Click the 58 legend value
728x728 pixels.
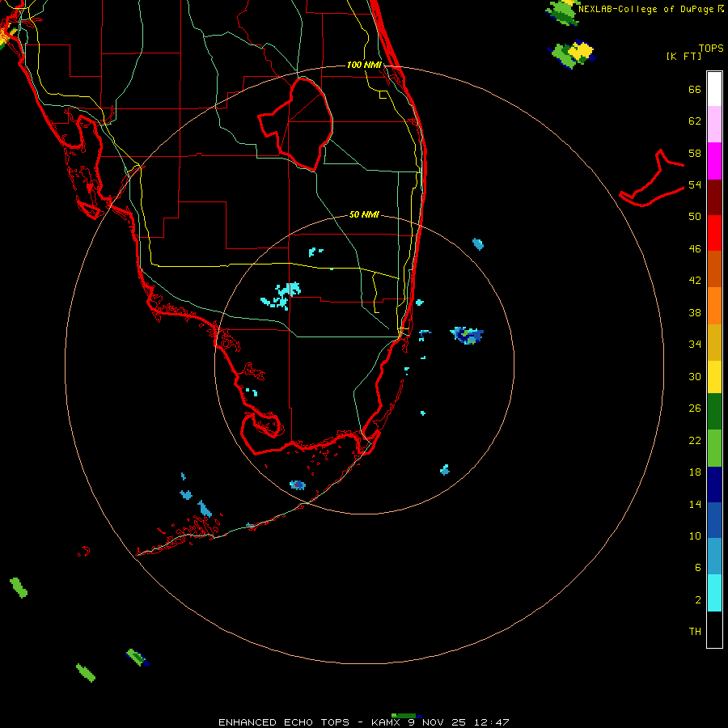pos(695,153)
